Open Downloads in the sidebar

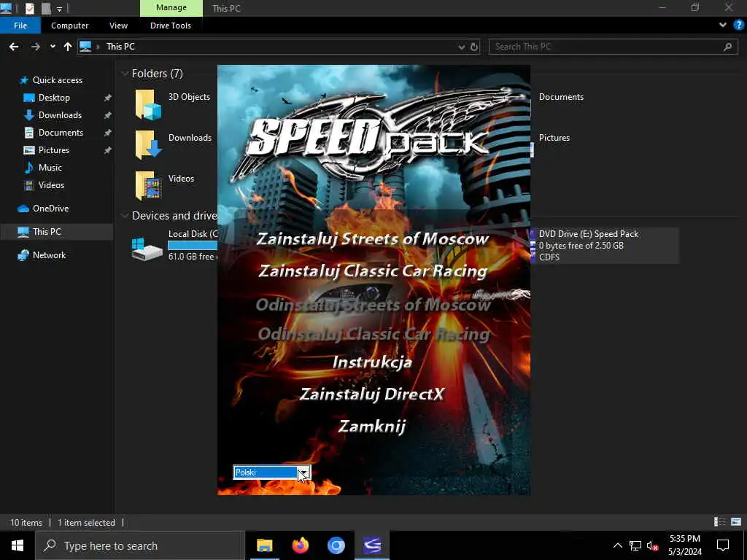pyautogui.click(x=60, y=115)
